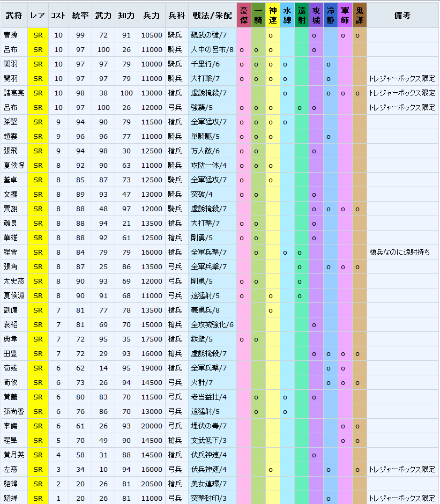
Task: Select the name 夏侯惇
Action: (x=14, y=165)
